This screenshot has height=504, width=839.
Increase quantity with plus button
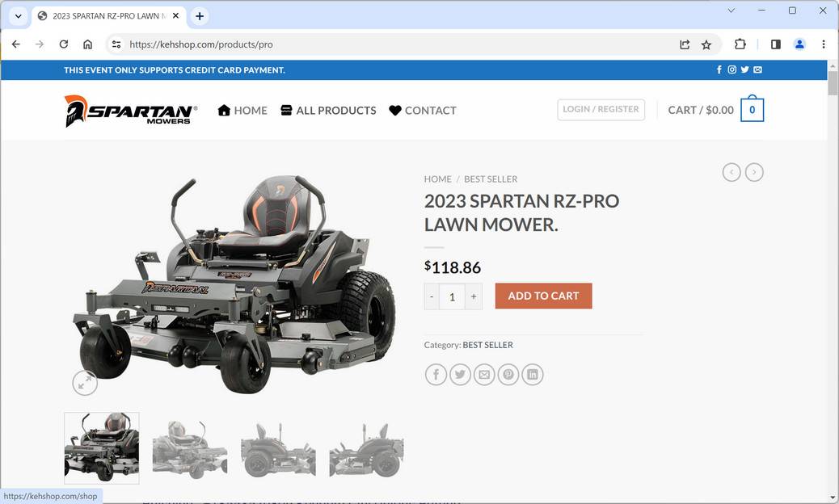click(x=474, y=296)
